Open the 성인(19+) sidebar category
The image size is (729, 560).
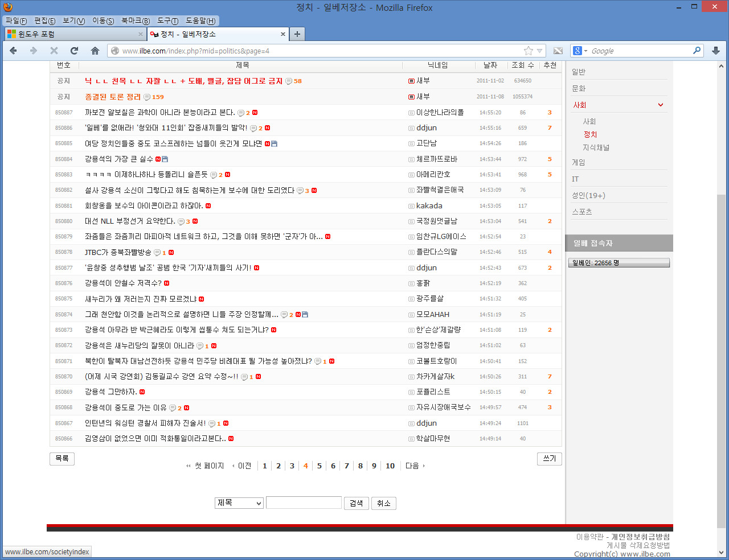[588, 195]
